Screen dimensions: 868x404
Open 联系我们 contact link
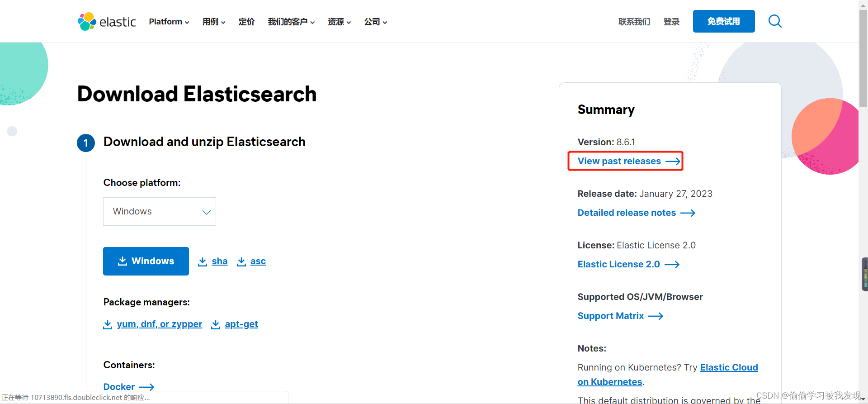click(x=634, y=22)
